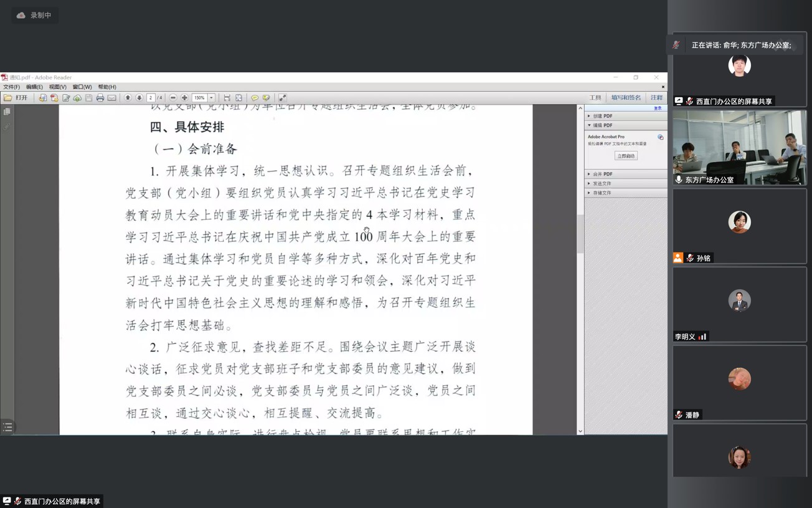This screenshot has height=508, width=812.
Task: Click the read mode expand icon
Action: pos(283,98)
